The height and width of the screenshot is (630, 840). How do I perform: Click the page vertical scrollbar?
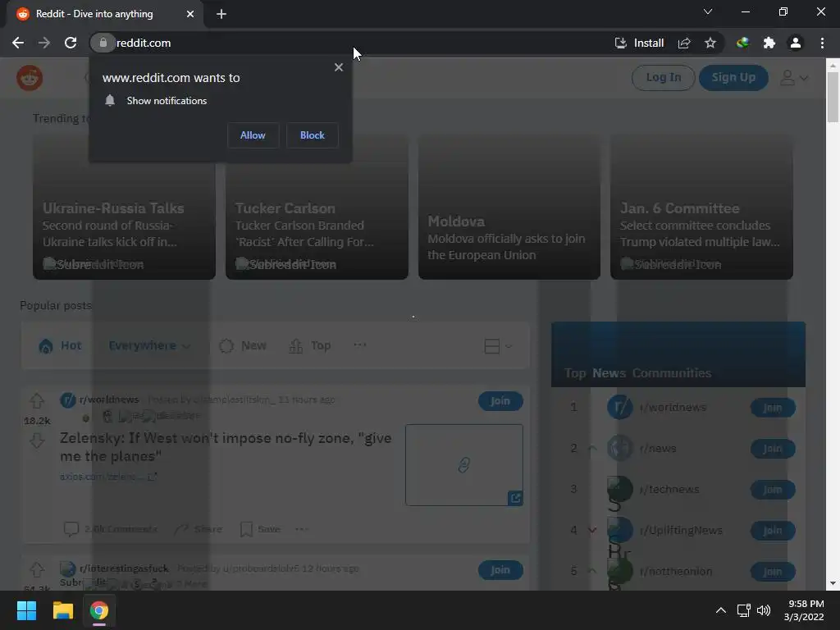pos(832,97)
